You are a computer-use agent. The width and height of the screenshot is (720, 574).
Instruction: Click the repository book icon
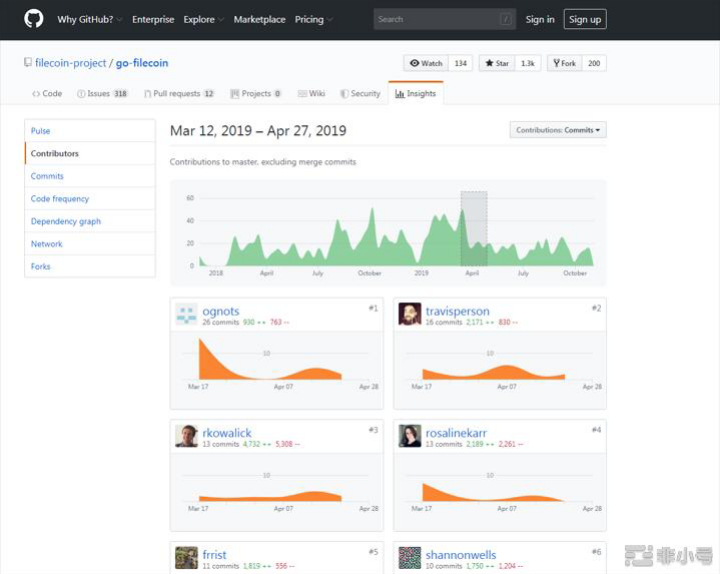coord(28,62)
